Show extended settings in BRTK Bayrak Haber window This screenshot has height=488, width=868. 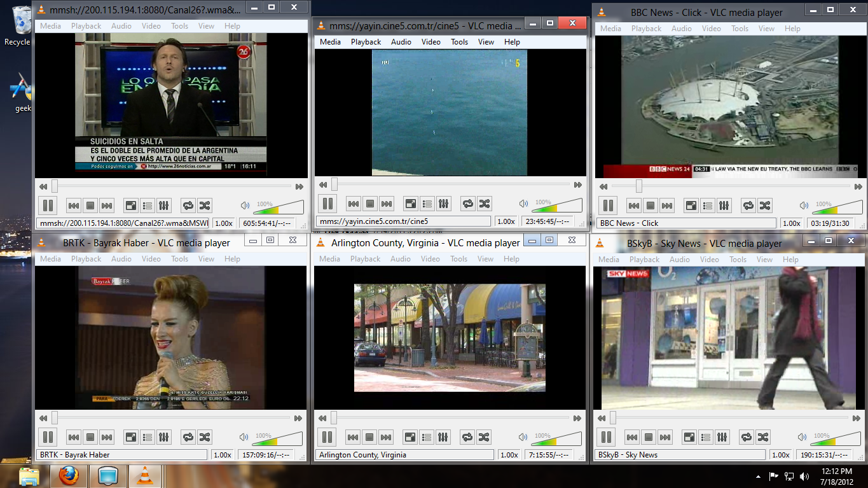pos(164,437)
